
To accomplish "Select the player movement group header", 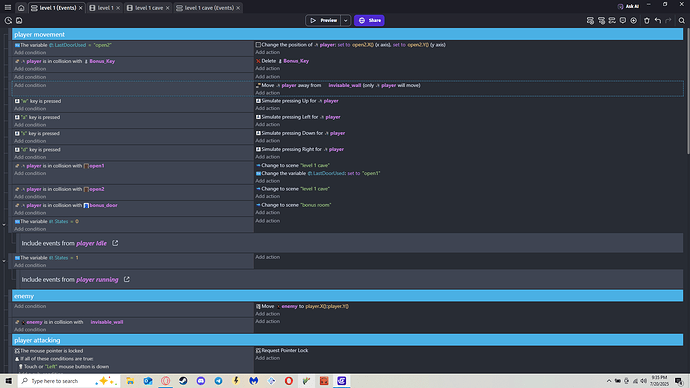I will click(348, 34).
